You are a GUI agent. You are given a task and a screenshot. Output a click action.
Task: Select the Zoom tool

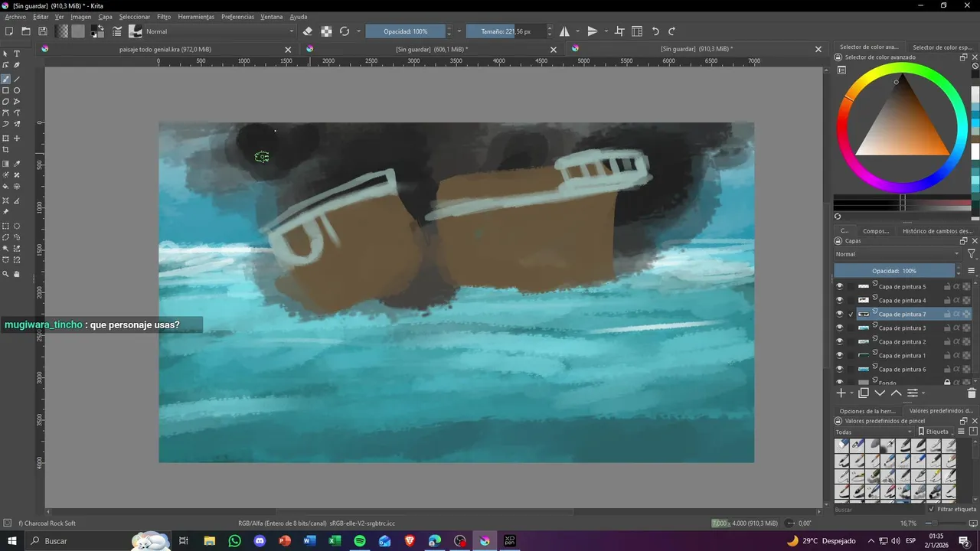[x=5, y=274]
